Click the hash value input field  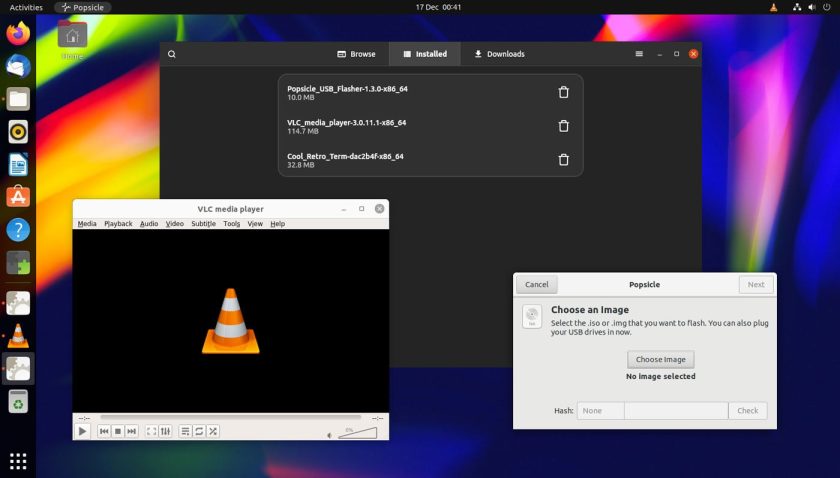click(676, 410)
